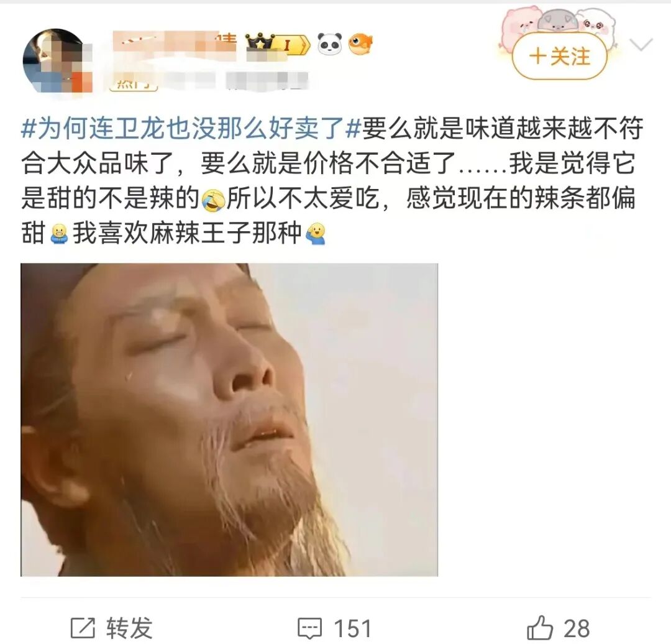View the attached crying man image
The height and width of the screenshot is (644, 671).
pos(229,420)
